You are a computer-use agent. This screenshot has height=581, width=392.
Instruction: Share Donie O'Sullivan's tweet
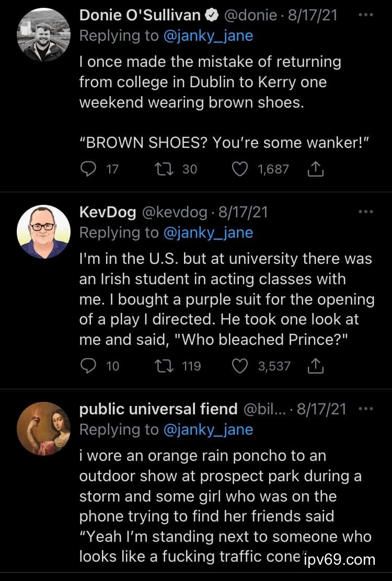click(316, 169)
